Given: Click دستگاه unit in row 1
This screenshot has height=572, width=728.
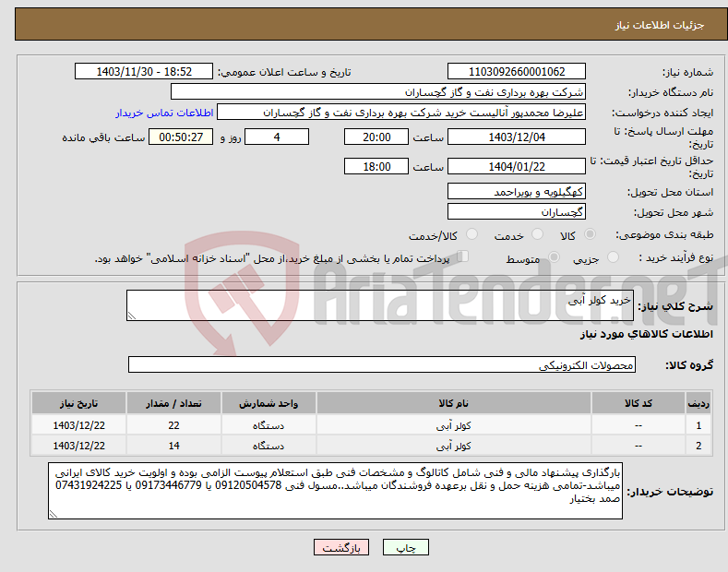Looking at the screenshot, I should [269, 425].
